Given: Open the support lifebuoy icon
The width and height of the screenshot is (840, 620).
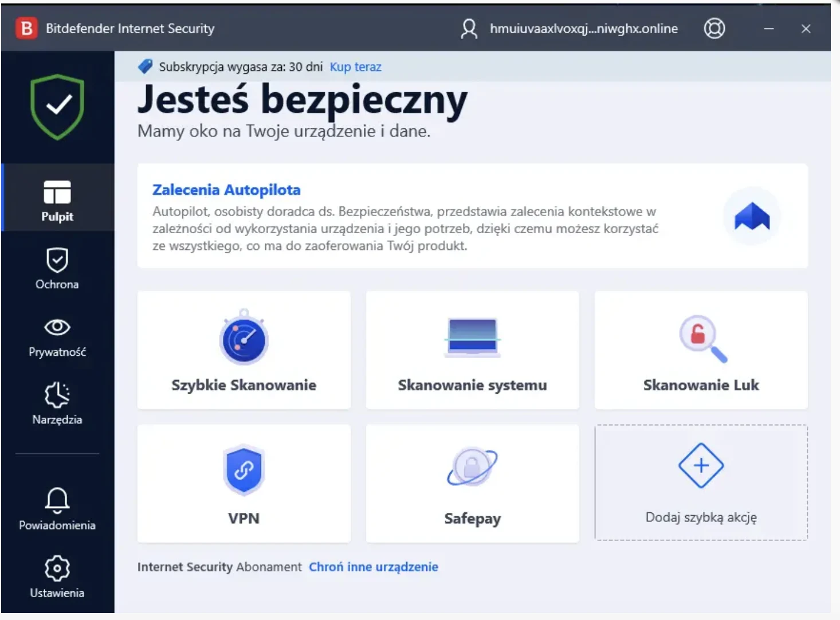Looking at the screenshot, I should click(714, 28).
